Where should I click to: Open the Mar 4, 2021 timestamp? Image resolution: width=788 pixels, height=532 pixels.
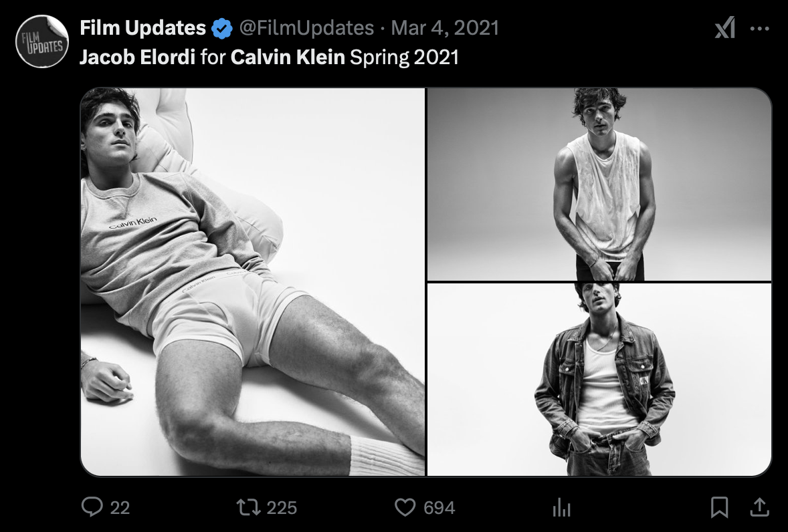pos(445,28)
